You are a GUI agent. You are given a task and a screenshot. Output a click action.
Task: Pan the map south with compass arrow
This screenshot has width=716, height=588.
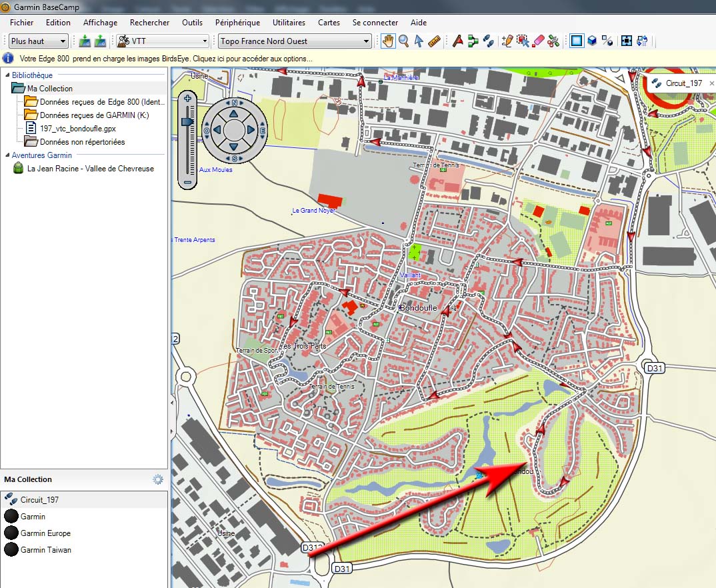234,147
